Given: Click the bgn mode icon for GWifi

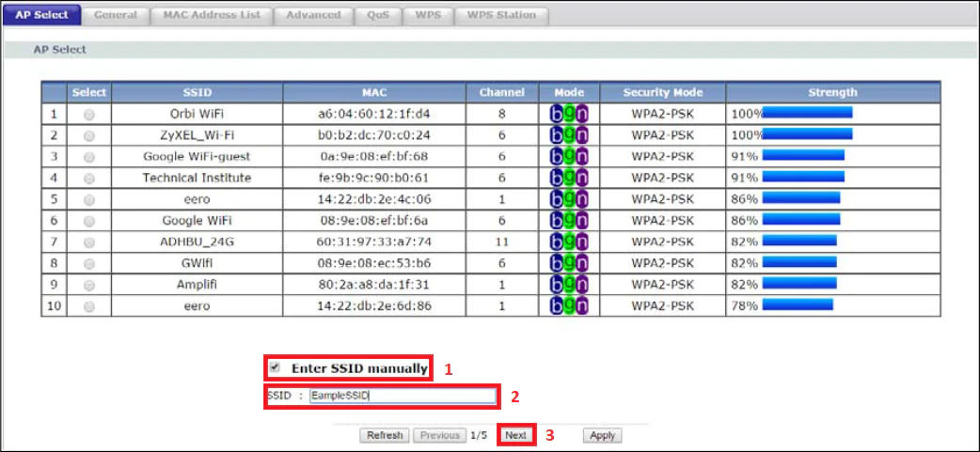Looking at the screenshot, I should [569, 263].
